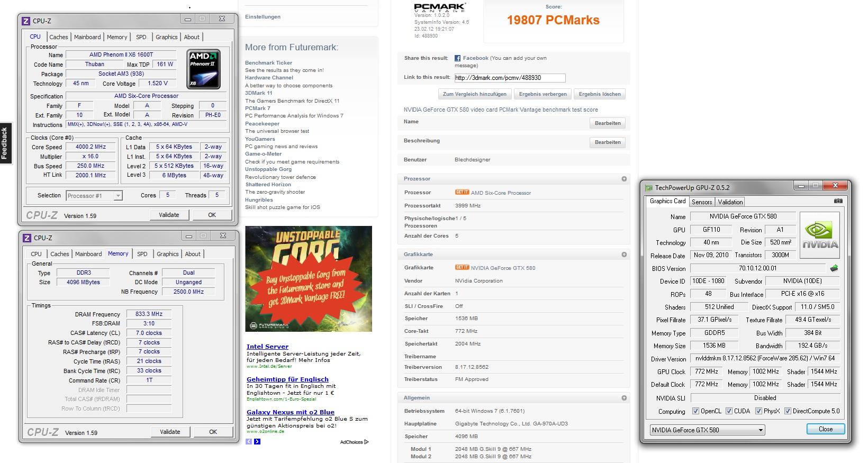Click the DRAM Frequency value 833.3 MHz
Viewport: 868px width, 463px height.
point(149,314)
